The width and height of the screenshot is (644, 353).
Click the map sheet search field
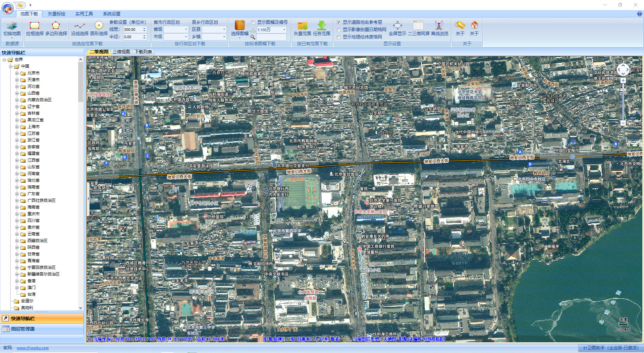coord(272,37)
